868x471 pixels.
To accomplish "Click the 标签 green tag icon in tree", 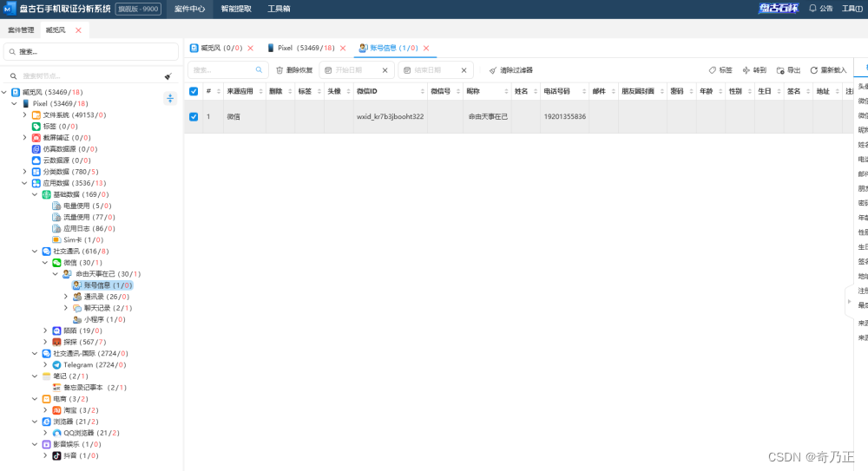I will pyautogui.click(x=36, y=127).
